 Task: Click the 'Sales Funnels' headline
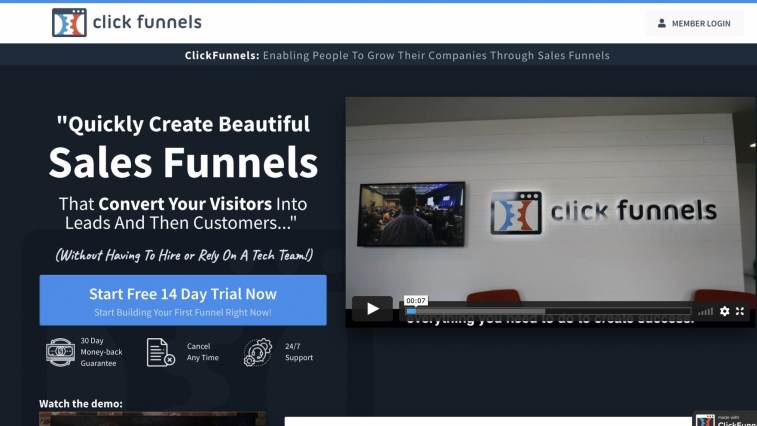183,162
